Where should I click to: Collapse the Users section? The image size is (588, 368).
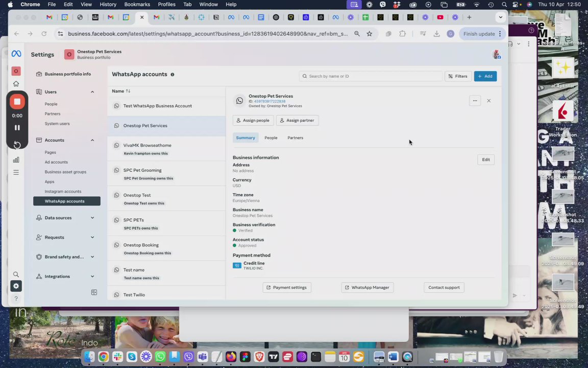[x=92, y=92]
